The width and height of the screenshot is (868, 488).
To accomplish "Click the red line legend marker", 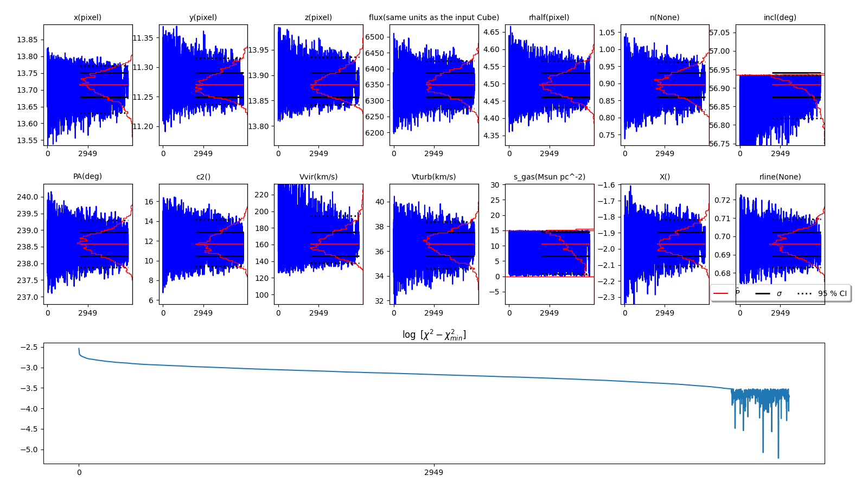I will pos(720,293).
